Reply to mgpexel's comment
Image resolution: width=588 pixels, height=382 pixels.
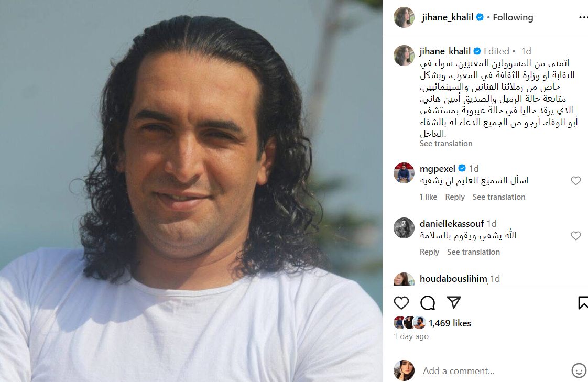(454, 197)
